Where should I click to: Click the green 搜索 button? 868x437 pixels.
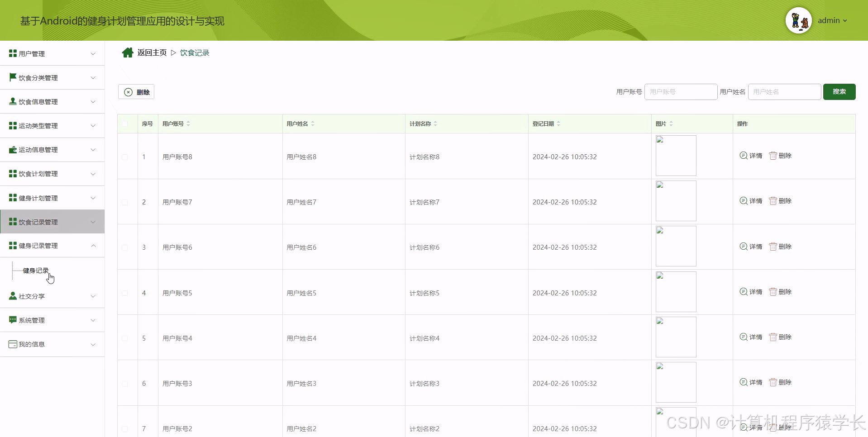pyautogui.click(x=839, y=91)
